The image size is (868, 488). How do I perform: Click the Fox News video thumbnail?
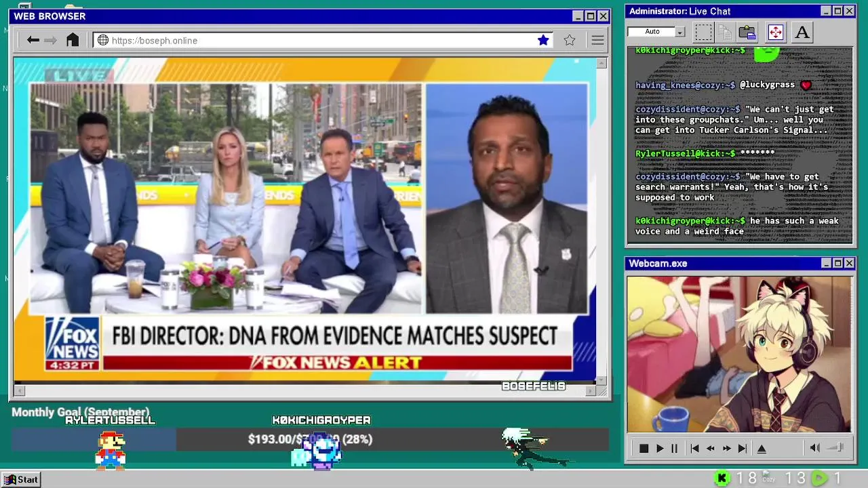(x=304, y=220)
